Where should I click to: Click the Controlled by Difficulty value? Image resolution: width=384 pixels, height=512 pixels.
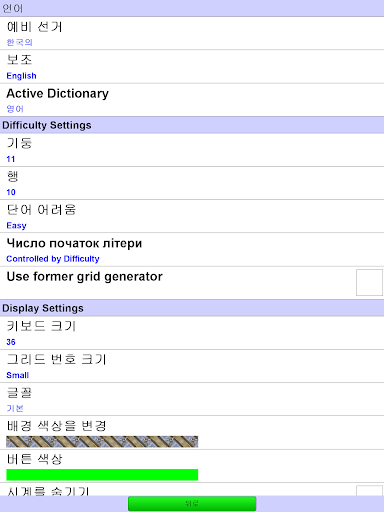[x=53, y=259]
